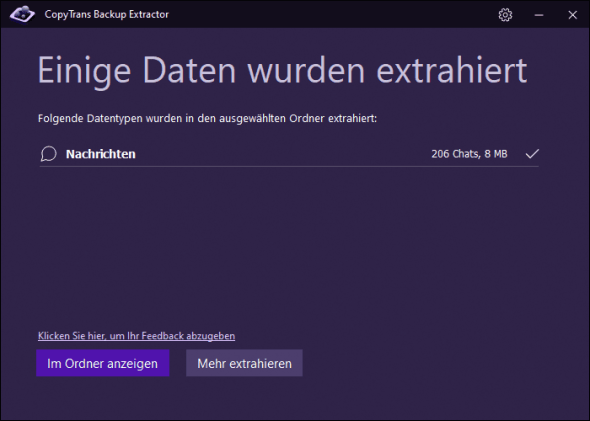Show extracted data with Im Ordner anzeigen
Image resolution: width=590 pixels, height=421 pixels.
tap(103, 363)
